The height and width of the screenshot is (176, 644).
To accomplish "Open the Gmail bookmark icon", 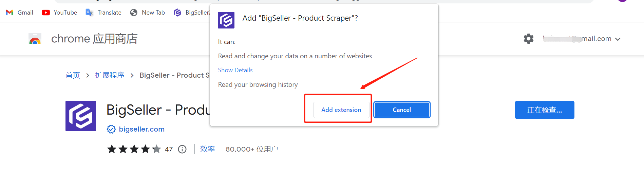I will (10, 13).
